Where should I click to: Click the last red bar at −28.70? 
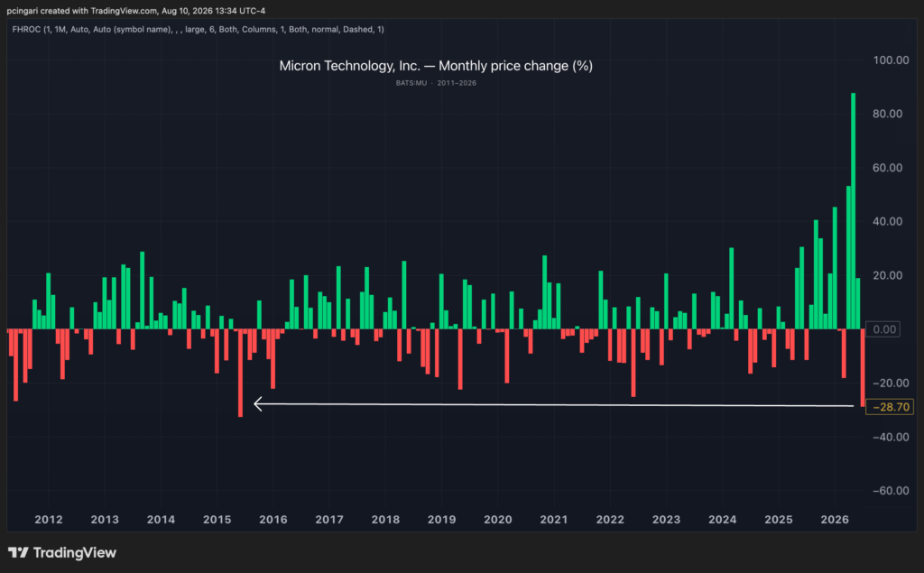[x=863, y=368]
